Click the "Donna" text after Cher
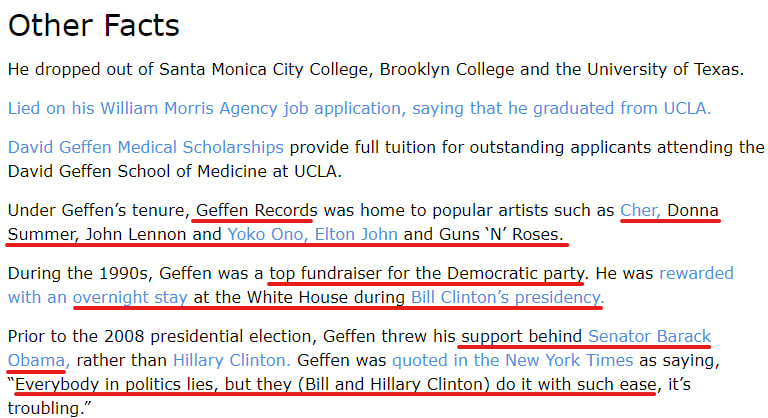 tap(693, 210)
